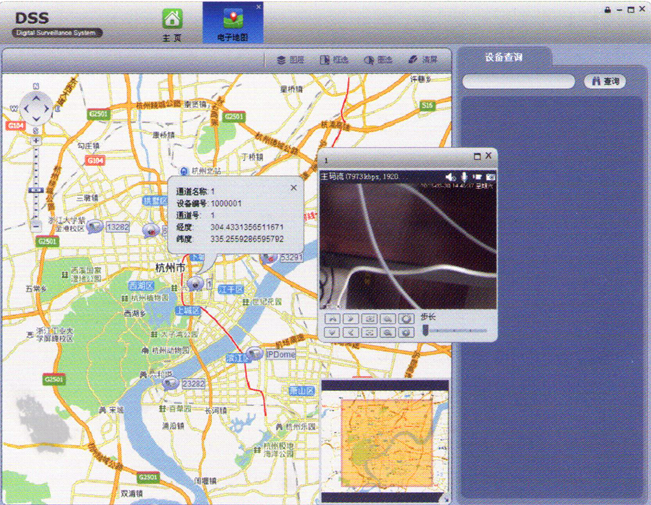
Task: Activate the 圈选 circle-select tool
Action: pos(378,60)
